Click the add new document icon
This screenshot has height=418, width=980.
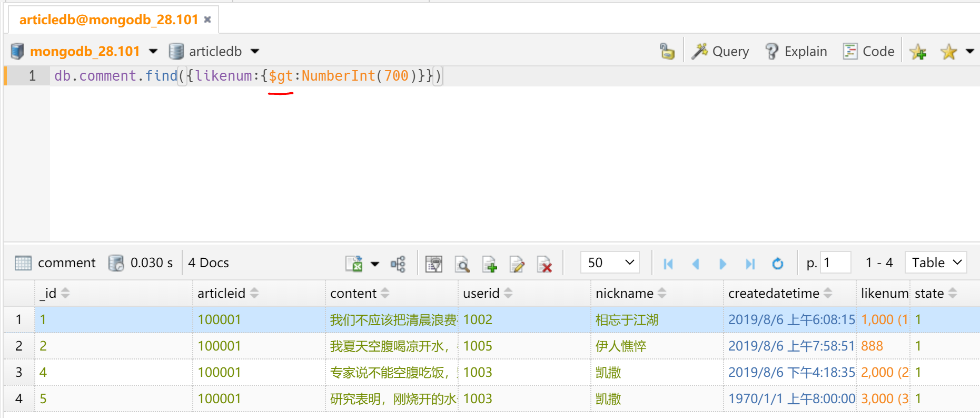click(x=489, y=263)
